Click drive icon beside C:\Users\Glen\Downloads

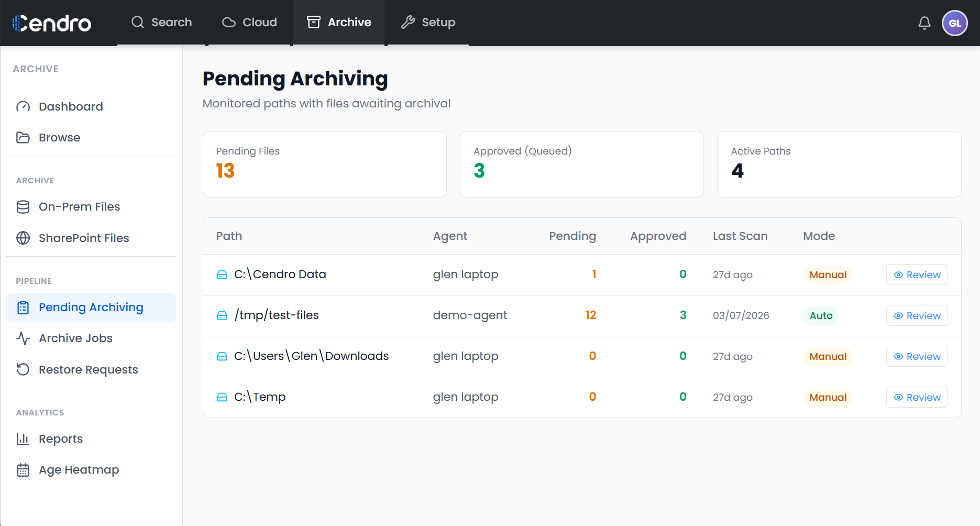point(222,356)
